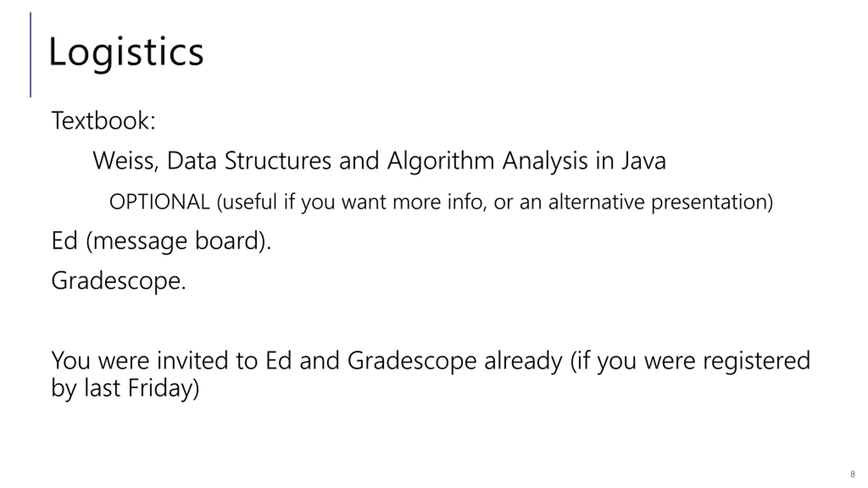Click the standalone Gradescope. bullet line
The width and height of the screenshot is (868, 488).
click(x=119, y=281)
